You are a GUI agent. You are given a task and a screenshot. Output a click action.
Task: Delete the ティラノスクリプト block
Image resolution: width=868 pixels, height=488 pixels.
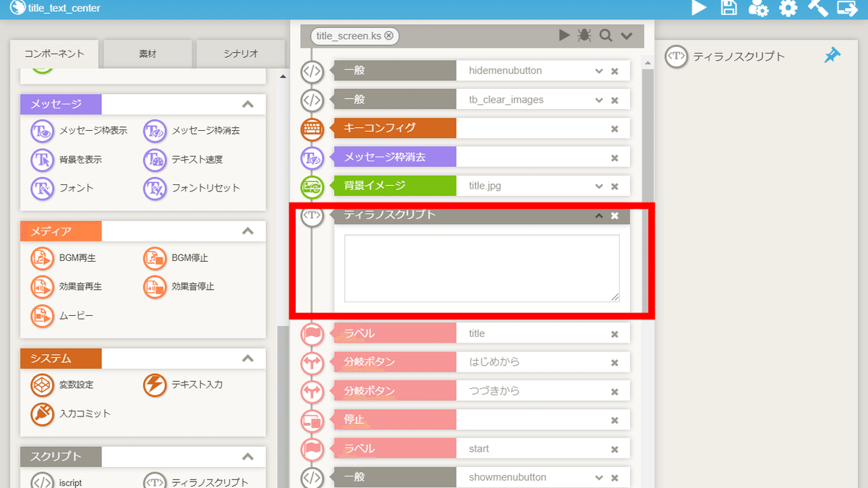[615, 215]
